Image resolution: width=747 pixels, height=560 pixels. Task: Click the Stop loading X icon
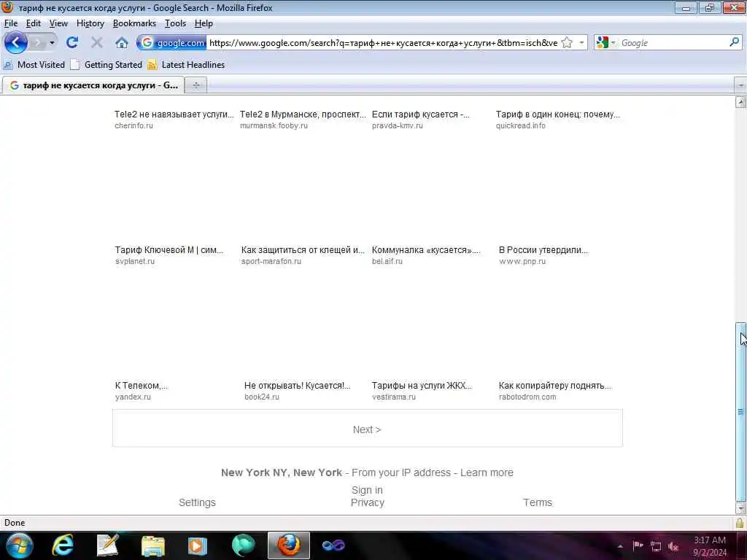click(x=97, y=43)
